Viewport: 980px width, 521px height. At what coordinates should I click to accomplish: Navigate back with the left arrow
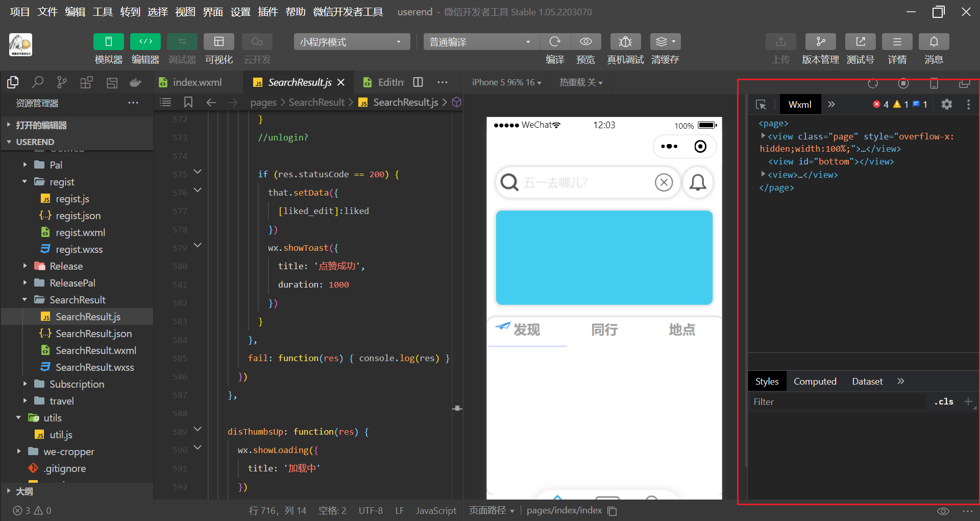pyautogui.click(x=211, y=102)
